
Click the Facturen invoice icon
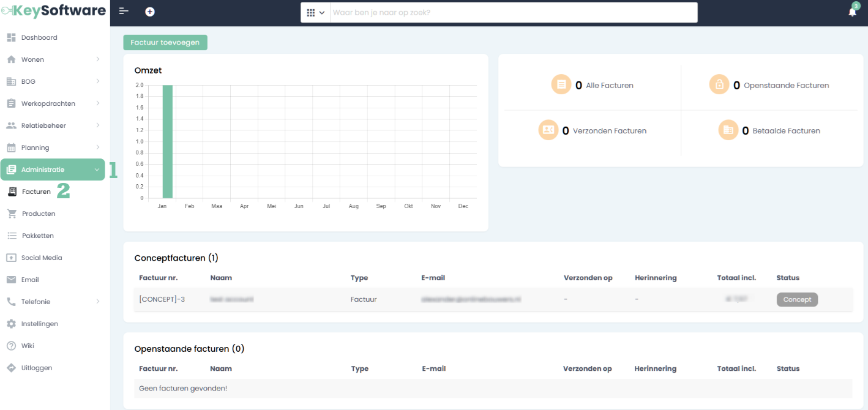click(12, 192)
